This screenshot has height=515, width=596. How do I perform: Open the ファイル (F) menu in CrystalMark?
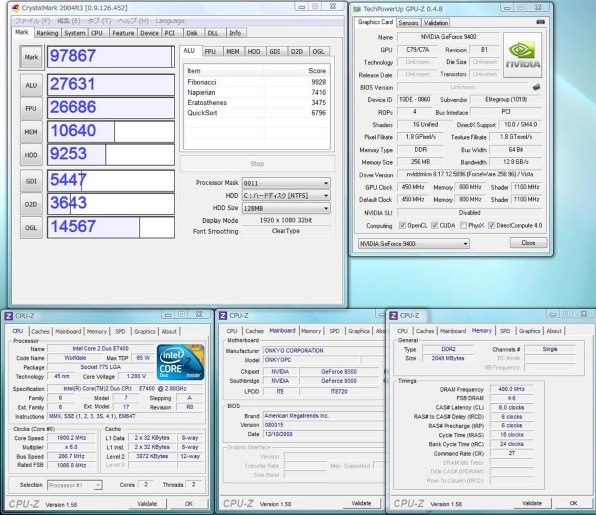tap(33, 21)
